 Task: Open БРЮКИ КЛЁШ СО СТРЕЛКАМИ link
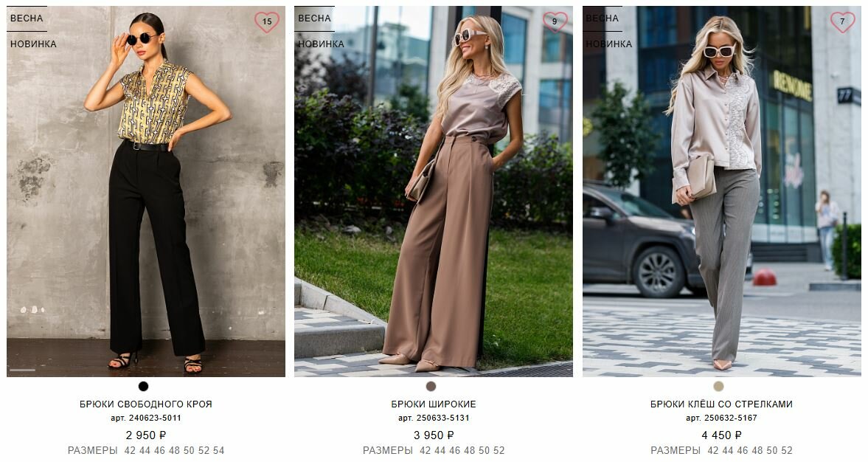click(x=721, y=404)
